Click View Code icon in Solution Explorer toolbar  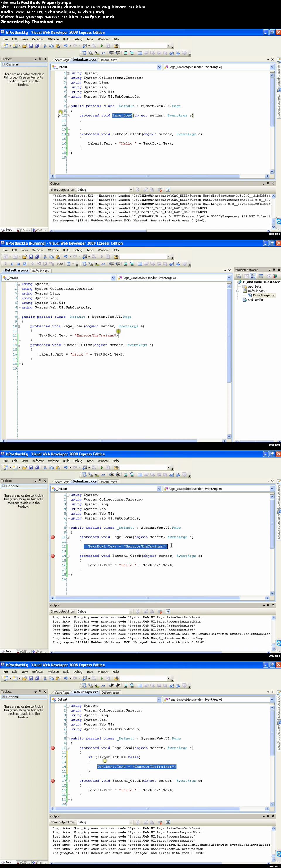click(x=261, y=276)
